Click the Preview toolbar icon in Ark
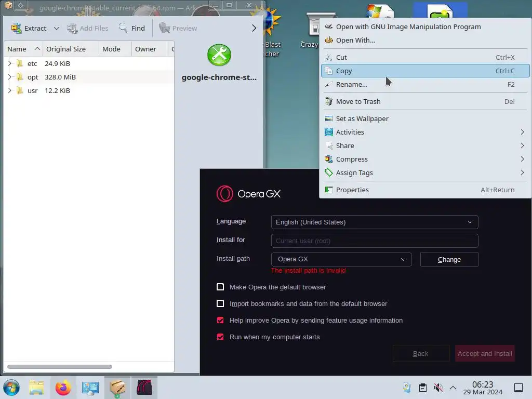This screenshot has height=399, width=532. 164,28
